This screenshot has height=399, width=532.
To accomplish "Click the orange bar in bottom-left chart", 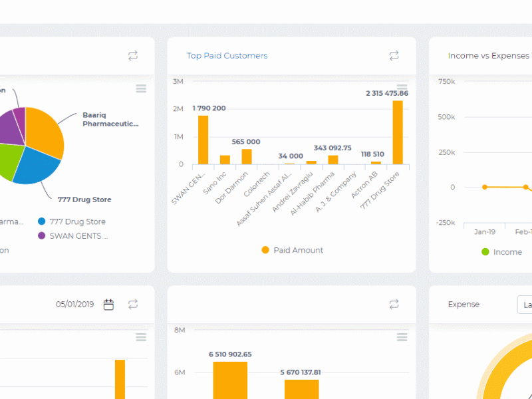I will click(x=120, y=379).
